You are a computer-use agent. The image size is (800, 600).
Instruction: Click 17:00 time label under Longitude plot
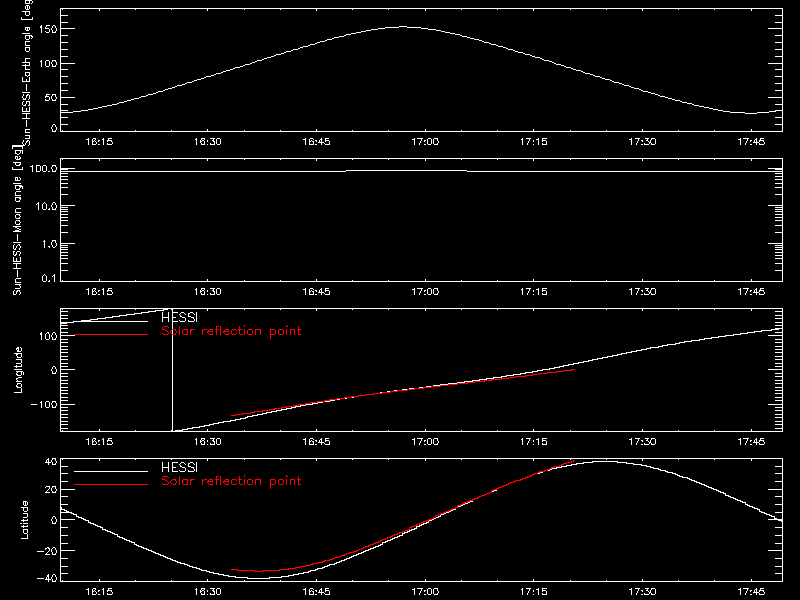[x=425, y=442]
